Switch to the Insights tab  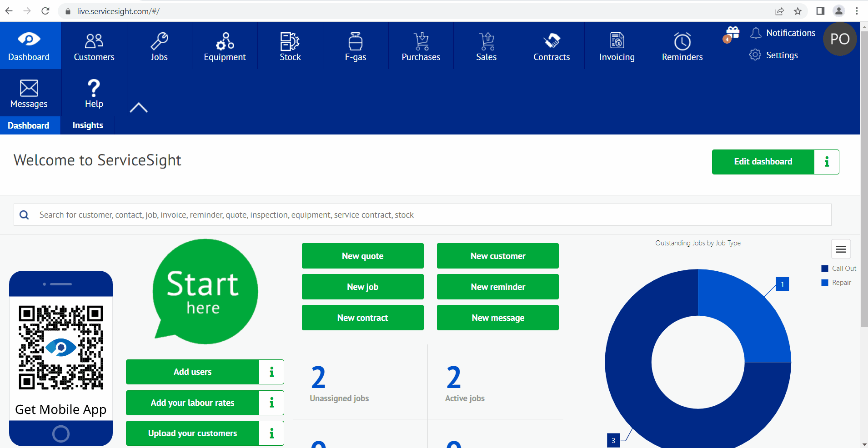coord(88,125)
